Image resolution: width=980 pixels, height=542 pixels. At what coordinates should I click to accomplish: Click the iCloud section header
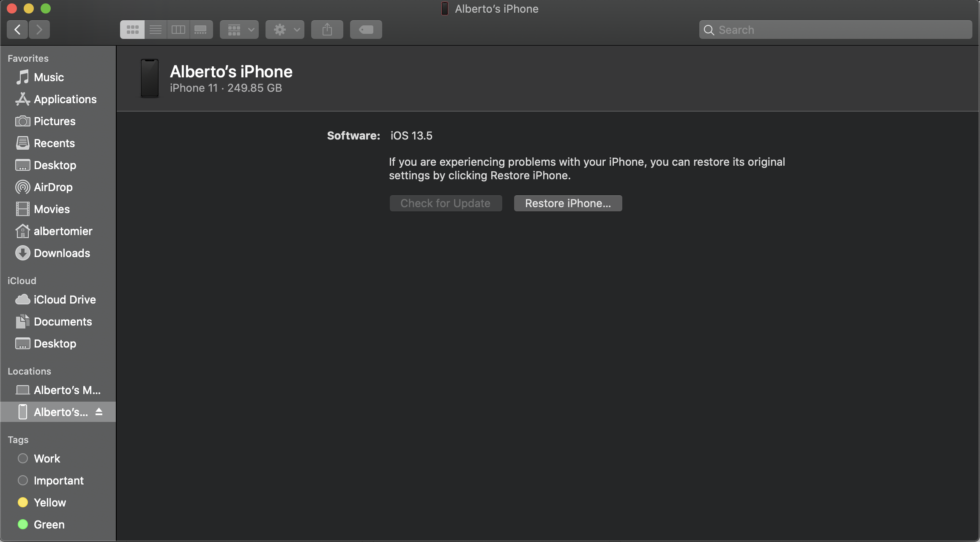point(22,281)
